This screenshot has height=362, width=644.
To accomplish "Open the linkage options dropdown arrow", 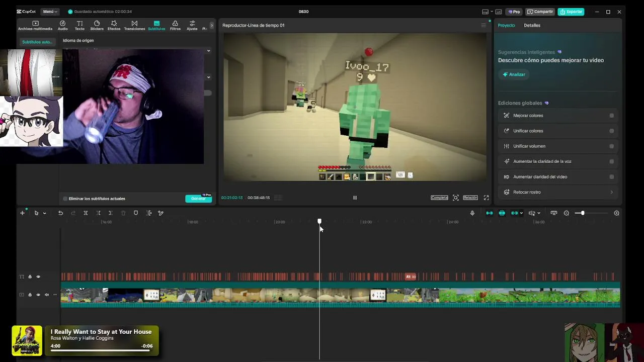I will [x=521, y=213].
